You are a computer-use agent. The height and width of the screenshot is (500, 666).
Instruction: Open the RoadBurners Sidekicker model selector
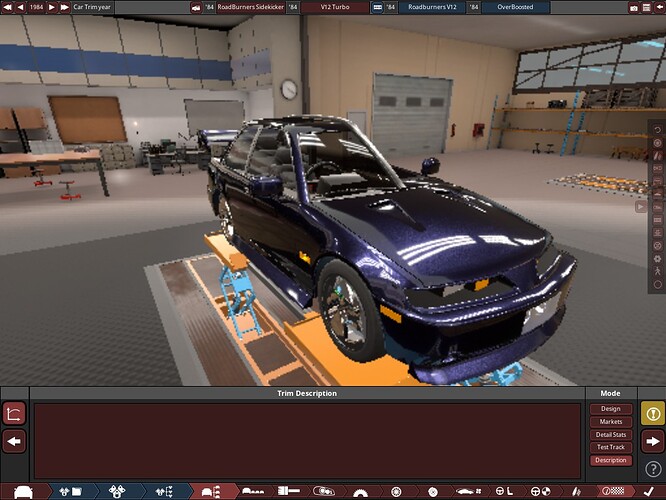click(250, 7)
